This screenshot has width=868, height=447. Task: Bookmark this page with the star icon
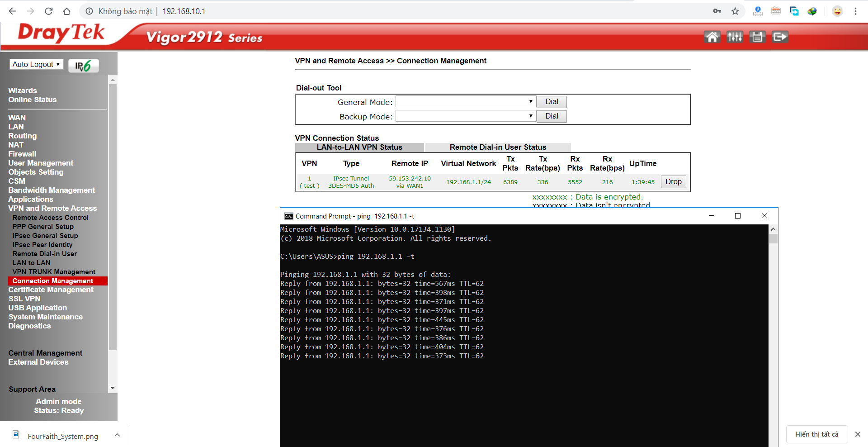pos(735,11)
